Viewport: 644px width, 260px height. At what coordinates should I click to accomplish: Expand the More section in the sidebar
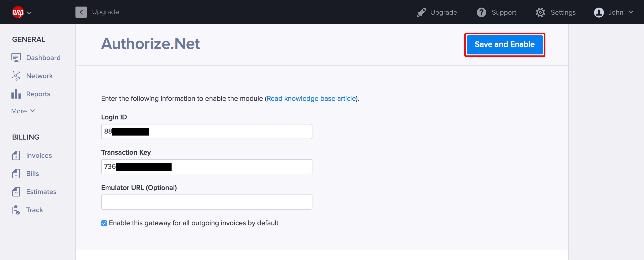tap(23, 111)
